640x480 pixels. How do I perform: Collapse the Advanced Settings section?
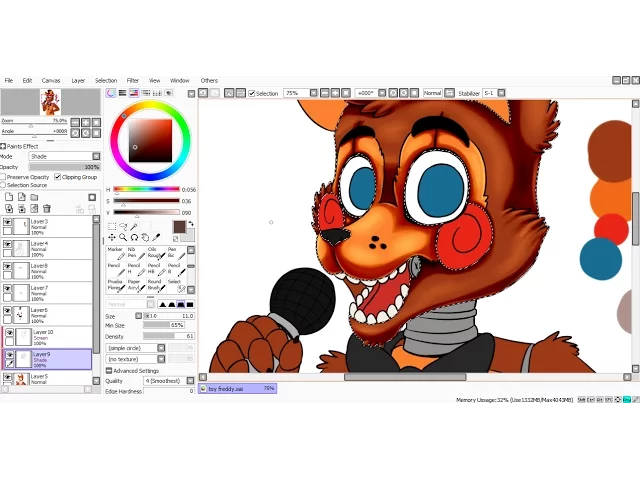109,371
